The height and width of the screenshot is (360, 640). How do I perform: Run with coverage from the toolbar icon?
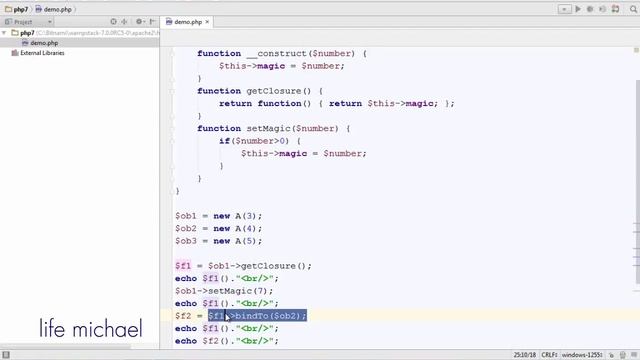(x=602, y=9)
